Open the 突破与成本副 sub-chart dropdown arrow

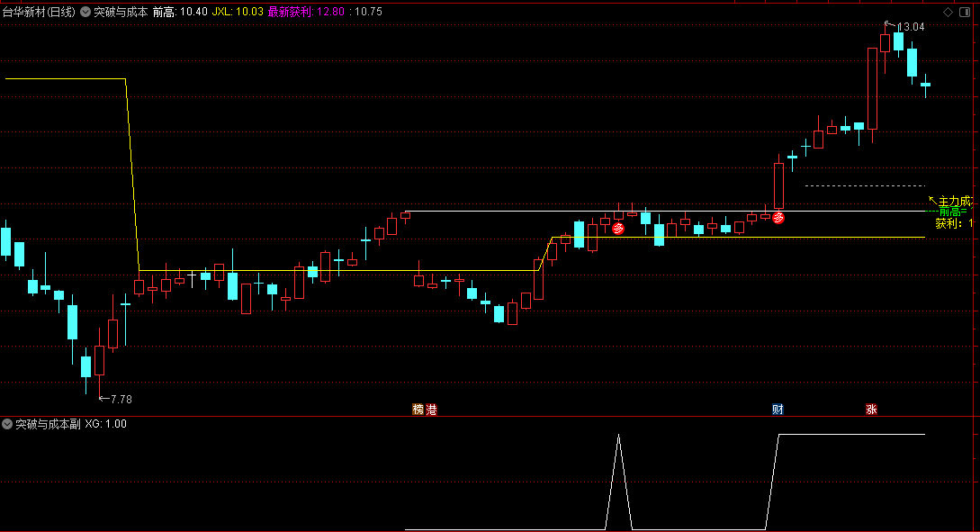(x=7, y=424)
